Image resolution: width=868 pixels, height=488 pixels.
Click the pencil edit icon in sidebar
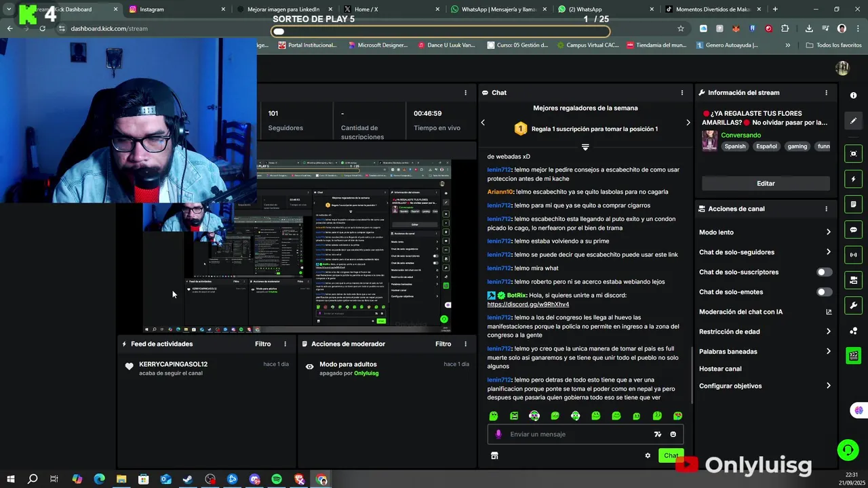click(854, 121)
